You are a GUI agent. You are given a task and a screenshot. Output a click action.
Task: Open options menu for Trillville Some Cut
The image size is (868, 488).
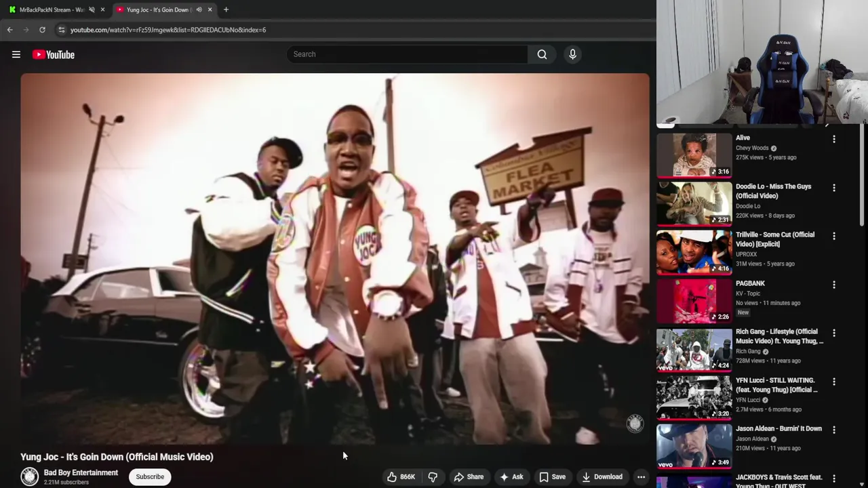tap(834, 236)
